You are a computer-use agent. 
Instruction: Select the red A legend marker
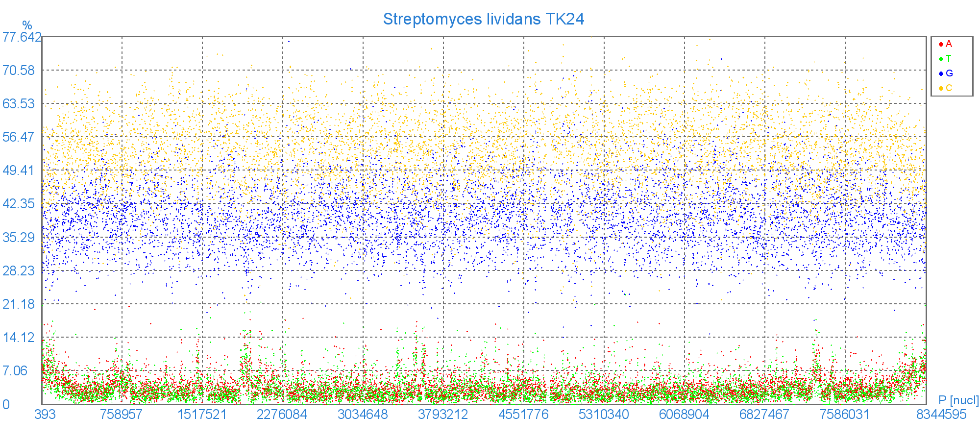(941, 44)
